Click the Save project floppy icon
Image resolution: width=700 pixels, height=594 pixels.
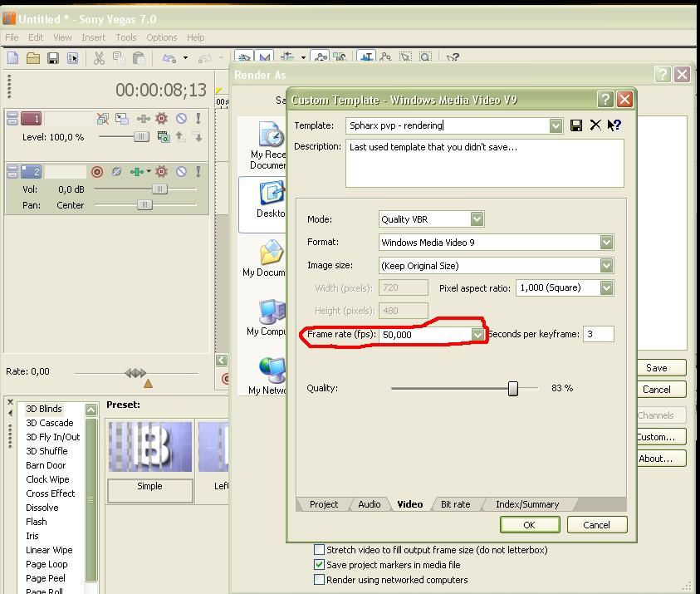53,58
